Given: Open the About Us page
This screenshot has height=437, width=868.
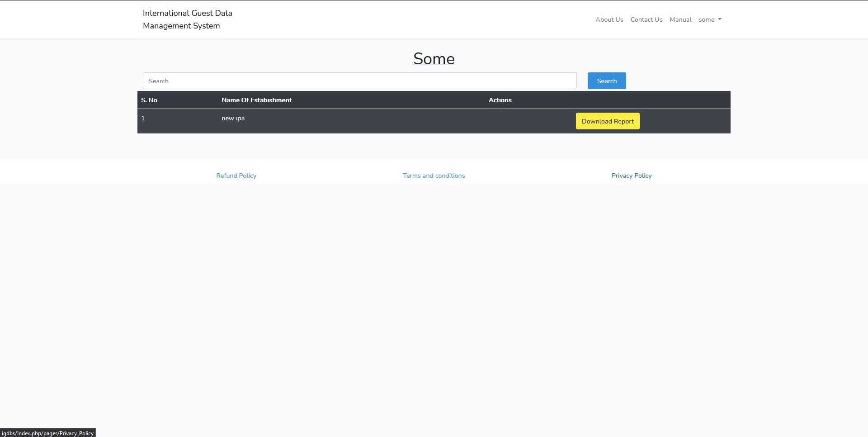Looking at the screenshot, I should [x=609, y=19].
